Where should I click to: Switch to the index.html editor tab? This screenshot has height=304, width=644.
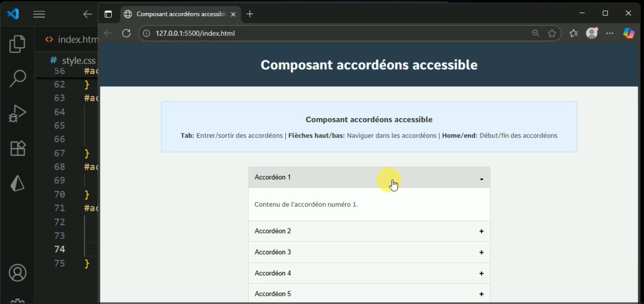pos(74,39)
